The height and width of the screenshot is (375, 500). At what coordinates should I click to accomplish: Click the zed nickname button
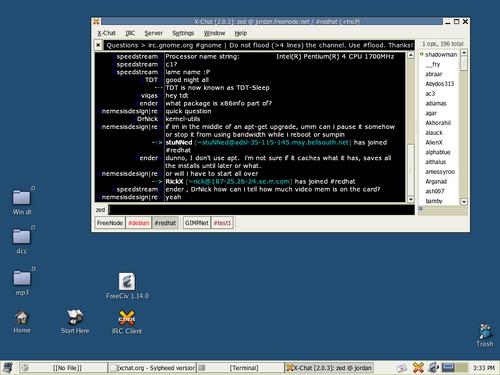click(x=100, y=210)
